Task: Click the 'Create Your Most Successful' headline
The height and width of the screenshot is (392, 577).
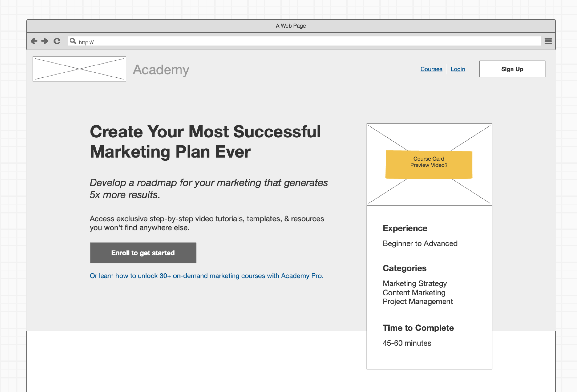Action: pos(205,142)
